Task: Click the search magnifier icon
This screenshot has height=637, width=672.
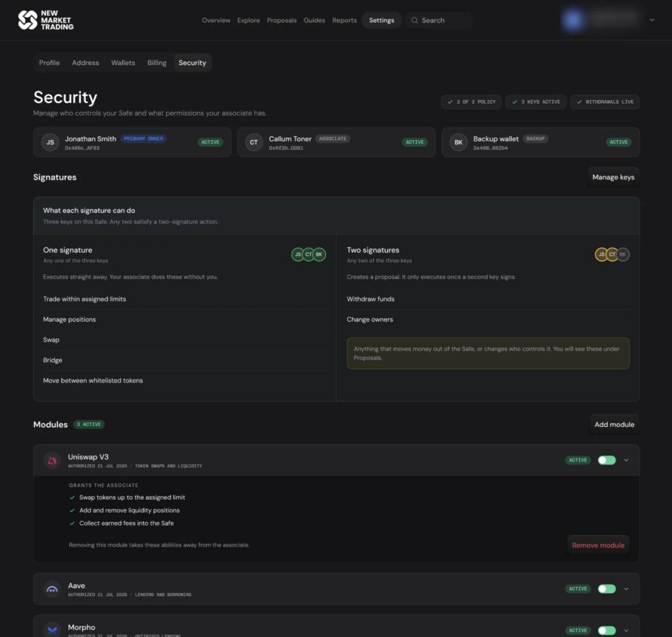Action: pyautogui.click(x=414, y=20)
